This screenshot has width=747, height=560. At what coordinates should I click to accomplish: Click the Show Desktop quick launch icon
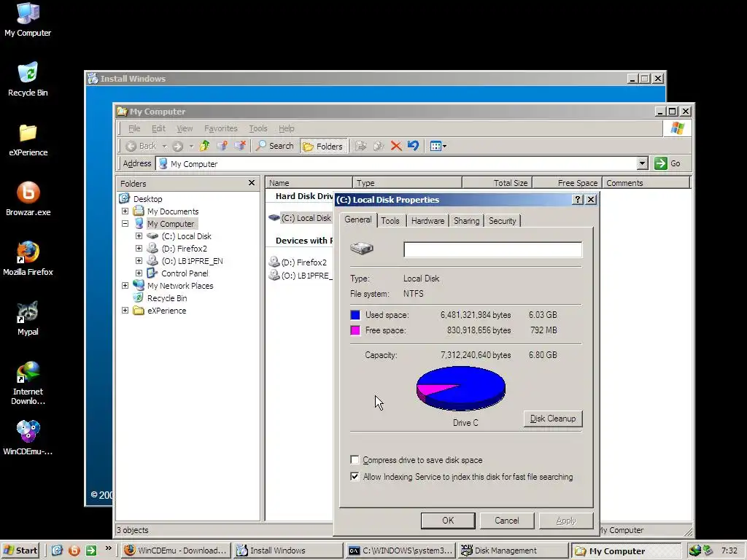click(x=57, y=551)
